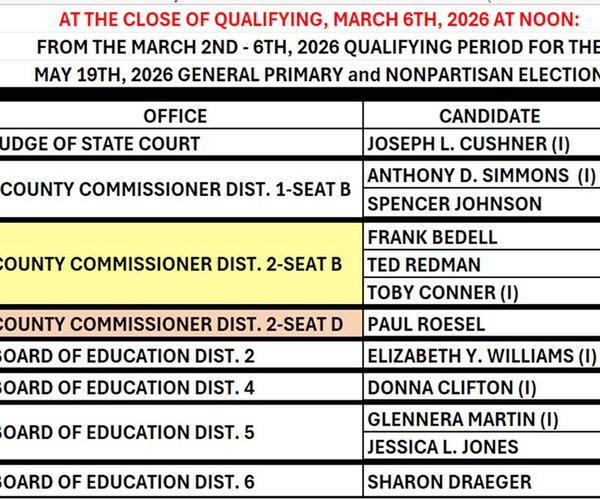Image resolution: width=600 pixels, height=500 pixels.
Task: Select the Elizabeth Y. Williams cell
Action: (482, 356)
